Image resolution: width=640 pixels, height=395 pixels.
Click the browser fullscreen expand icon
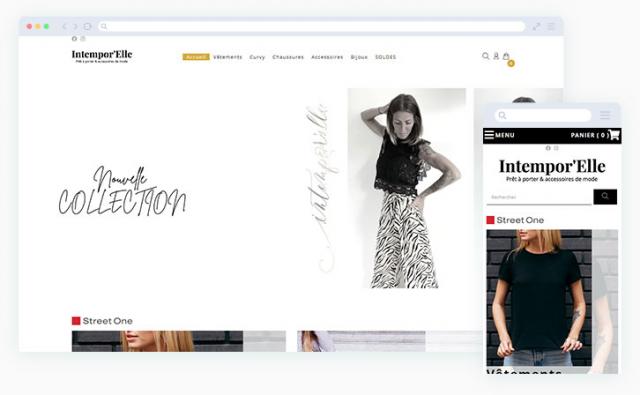tap(536, 27)
